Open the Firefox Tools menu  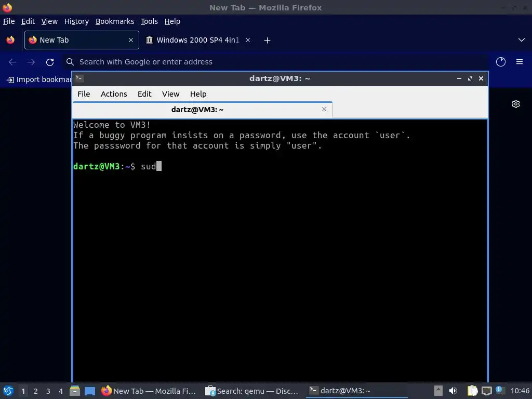(x=149, y=21)
